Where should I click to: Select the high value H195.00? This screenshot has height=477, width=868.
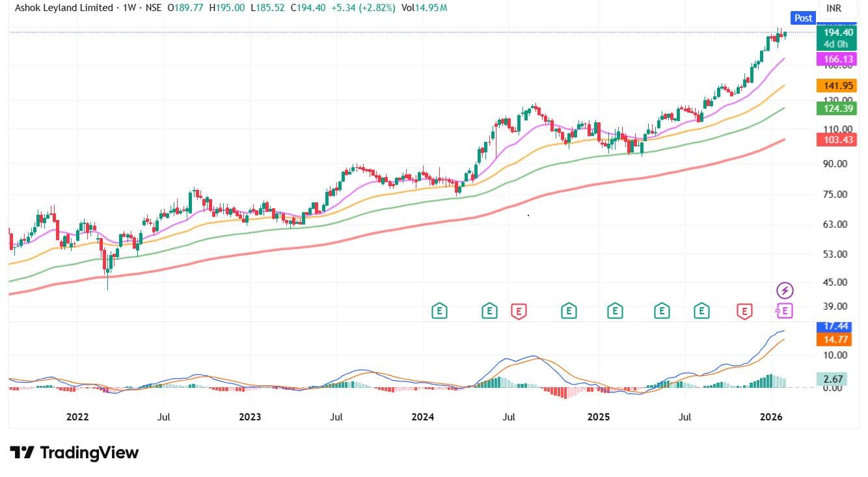(x=226, y=8)
